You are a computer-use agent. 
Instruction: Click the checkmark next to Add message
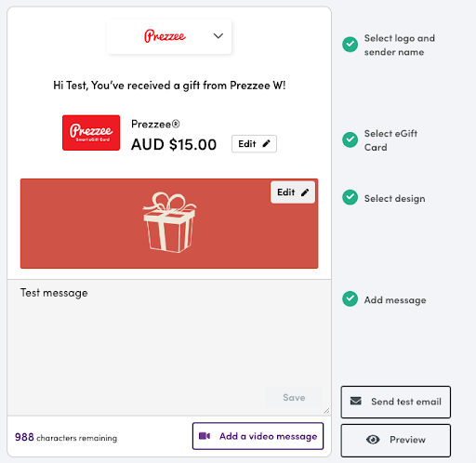(350, 298)
